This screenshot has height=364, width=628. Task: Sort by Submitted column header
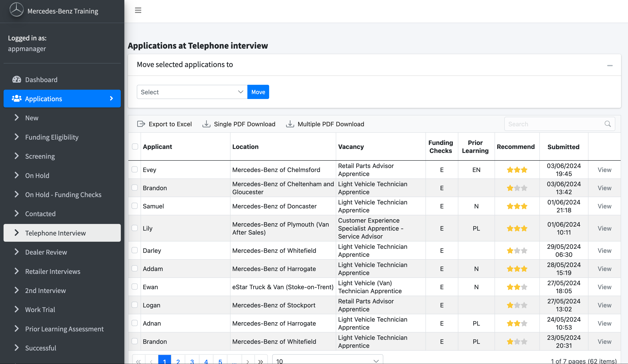(x=563, y=147)
